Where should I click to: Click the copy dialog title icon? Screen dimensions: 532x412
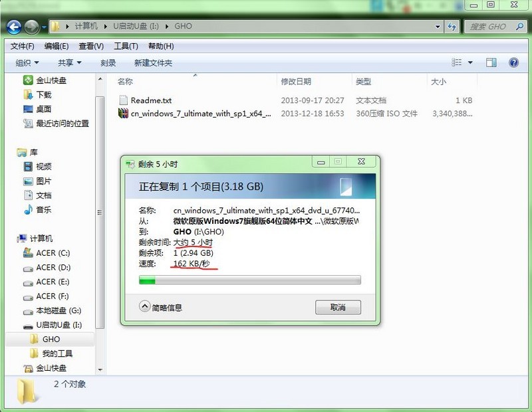point(130,164)
